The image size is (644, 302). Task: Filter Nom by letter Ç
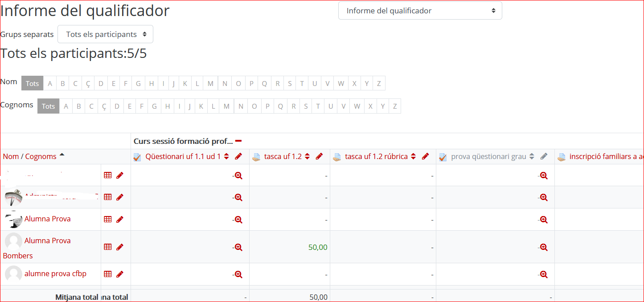pos(88,83)
